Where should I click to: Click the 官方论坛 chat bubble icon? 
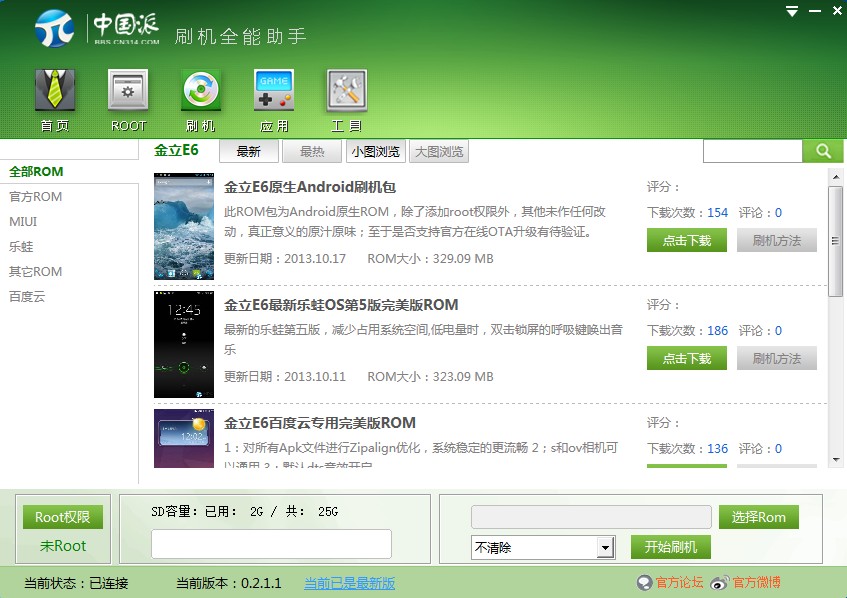click(644, 583)
